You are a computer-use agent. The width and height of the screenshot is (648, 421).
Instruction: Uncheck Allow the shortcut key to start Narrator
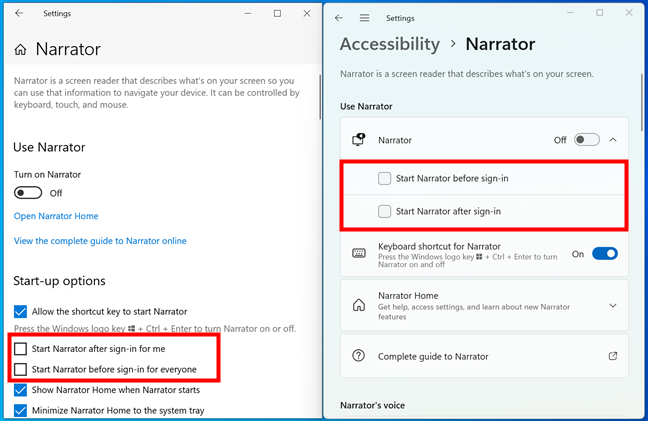click(20, 312)
